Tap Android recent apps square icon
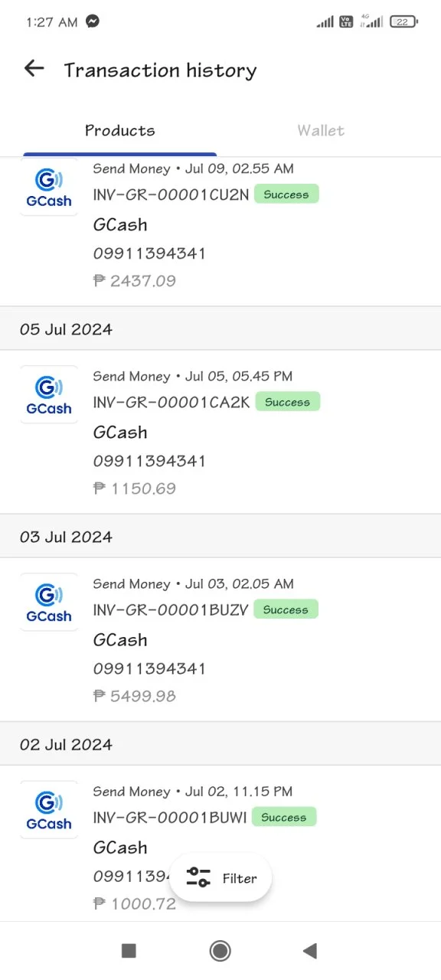 click(129, 951)
